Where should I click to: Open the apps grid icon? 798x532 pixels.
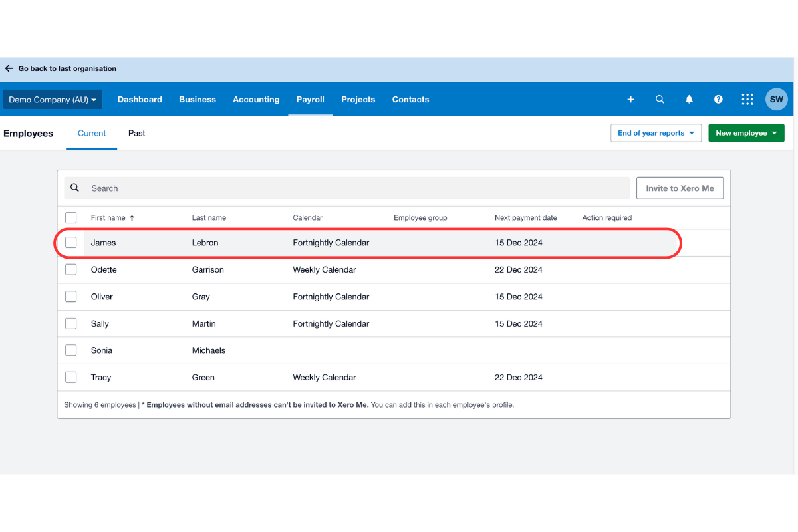point(747,99)
